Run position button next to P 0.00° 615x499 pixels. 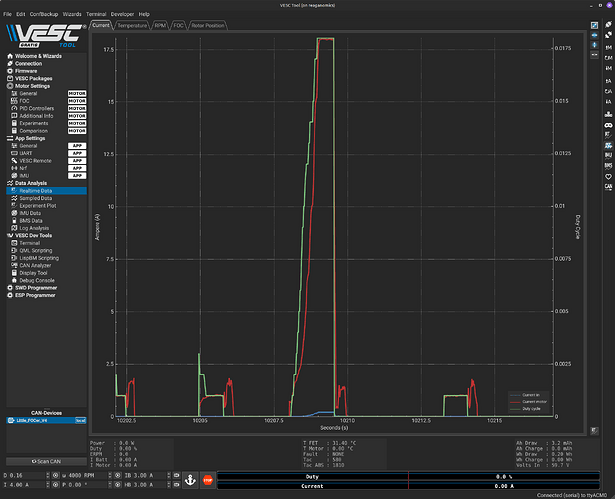(x=117, y=485)
